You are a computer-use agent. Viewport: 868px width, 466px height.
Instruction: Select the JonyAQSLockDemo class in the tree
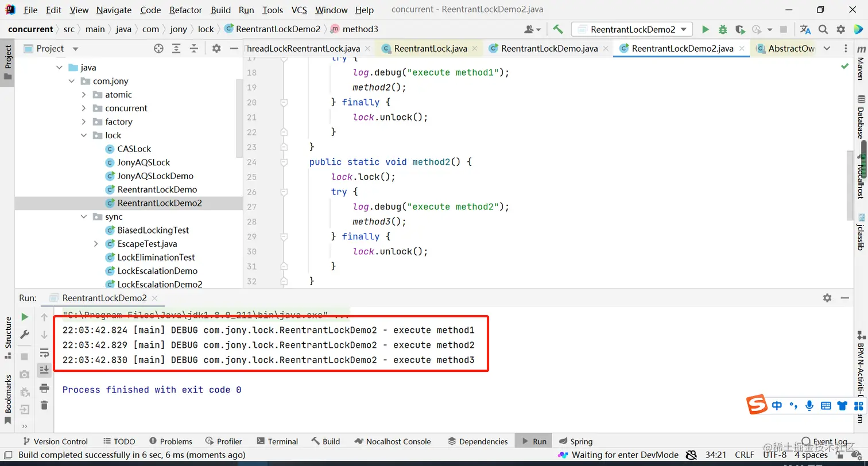[x=155, y=176]
